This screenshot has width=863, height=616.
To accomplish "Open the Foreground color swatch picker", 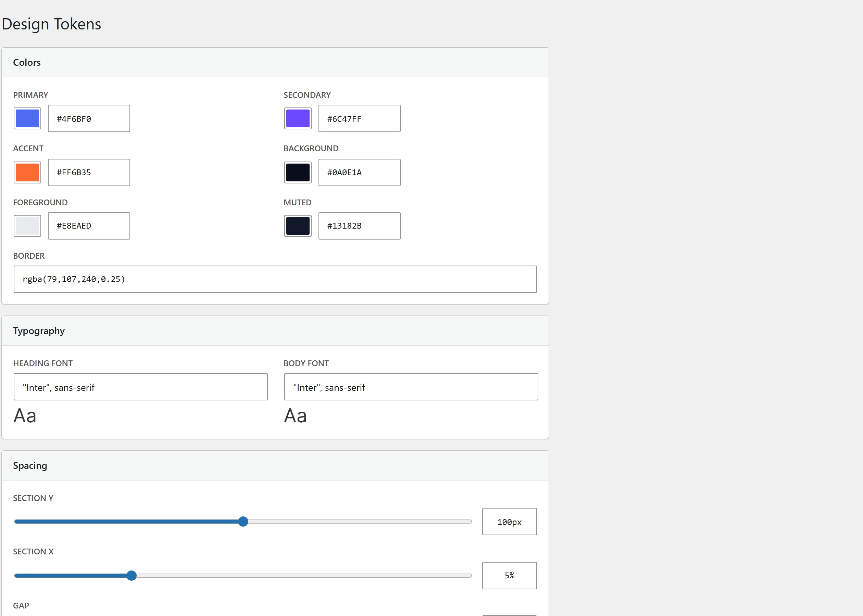I will click(27, 226).
